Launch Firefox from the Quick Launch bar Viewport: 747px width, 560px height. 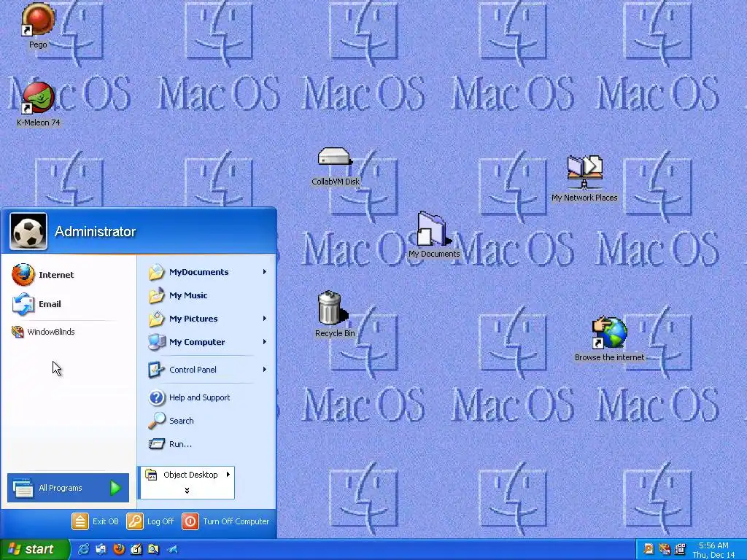pyautogui.click(x=119, y=550)
